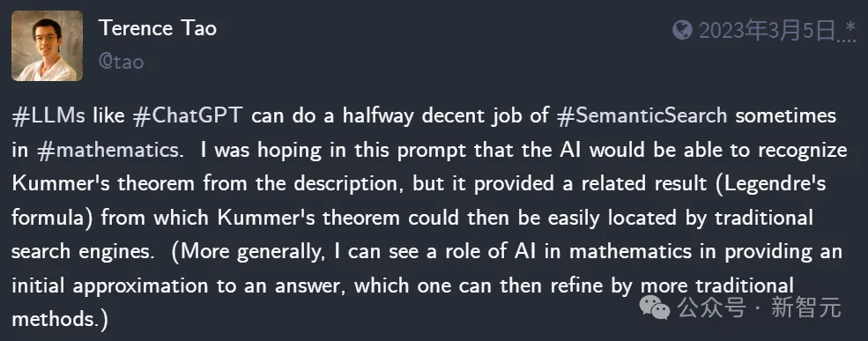Screen dimensions: 868x341
Task: Click the phrase "role of AI in mathematics"
Action: [558, 251]
